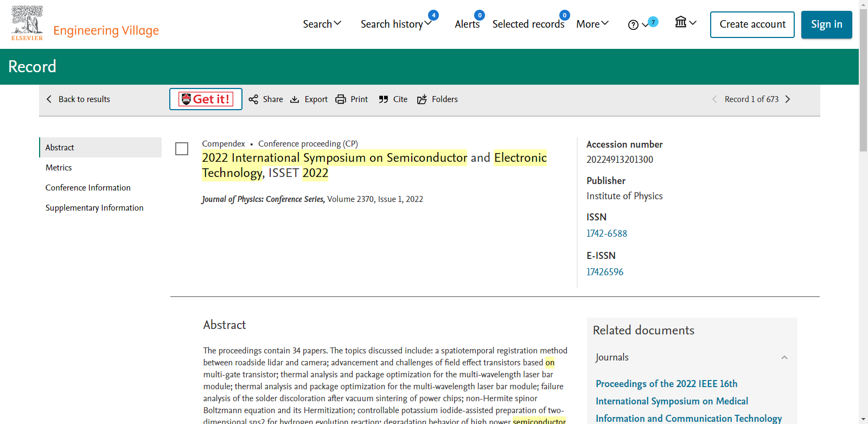Screen dimensions: 868x424
Task: Click the accession number 20224913201300
Action: click(620, 160)
